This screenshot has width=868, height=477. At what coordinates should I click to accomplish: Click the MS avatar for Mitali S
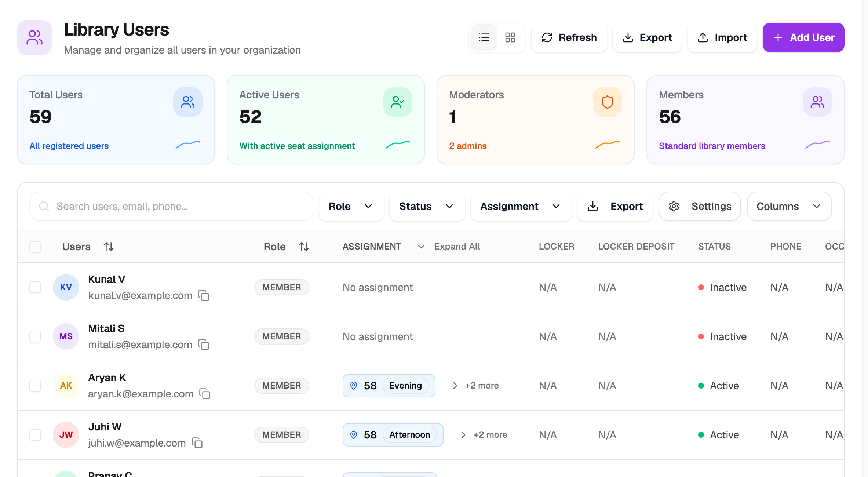[x=66, y=336]
